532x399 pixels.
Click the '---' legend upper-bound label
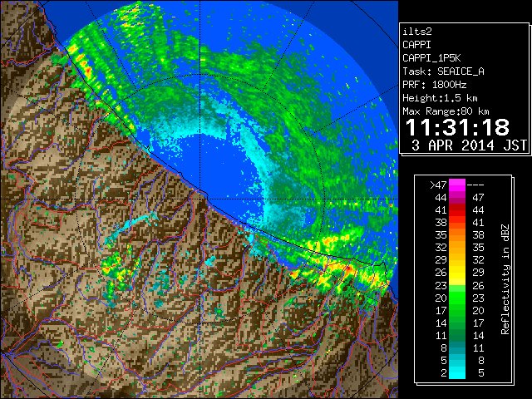pos(475,185)
